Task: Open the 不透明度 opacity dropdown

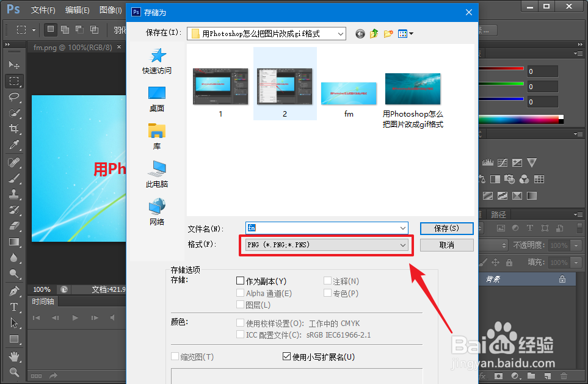Action: pyautogui.click(x=576, y=245)
